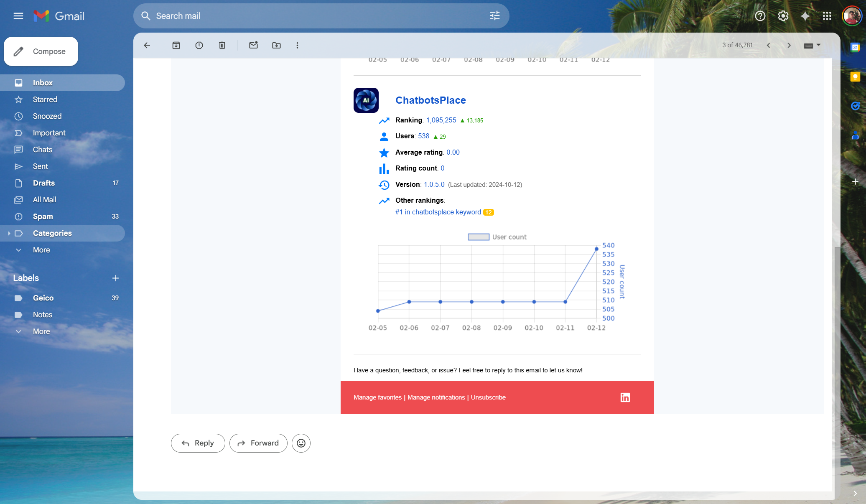The width and height of the screenshot is (866, 504).
Task: Open the Support help icon
Action: click(x=760, y=16)
